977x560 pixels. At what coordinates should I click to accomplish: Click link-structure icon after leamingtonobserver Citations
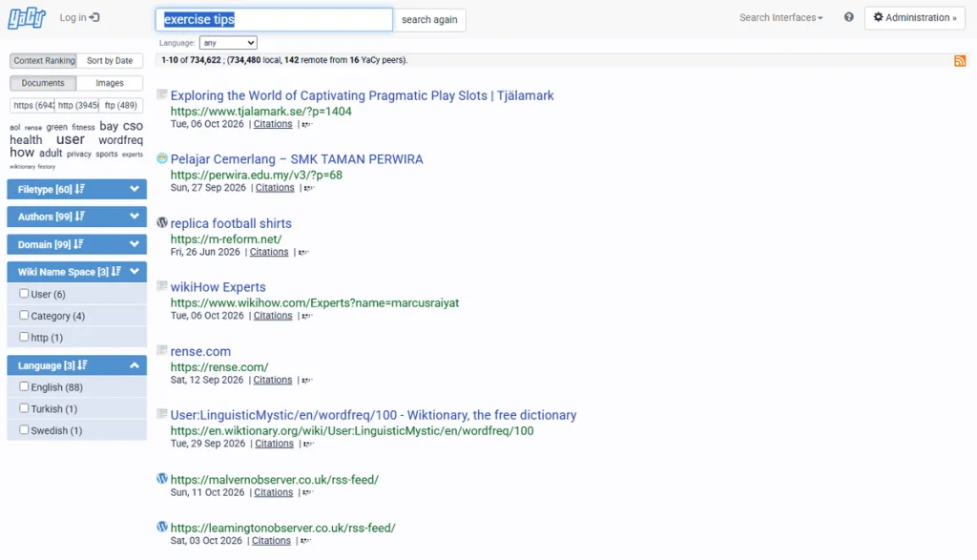point(304,541)
